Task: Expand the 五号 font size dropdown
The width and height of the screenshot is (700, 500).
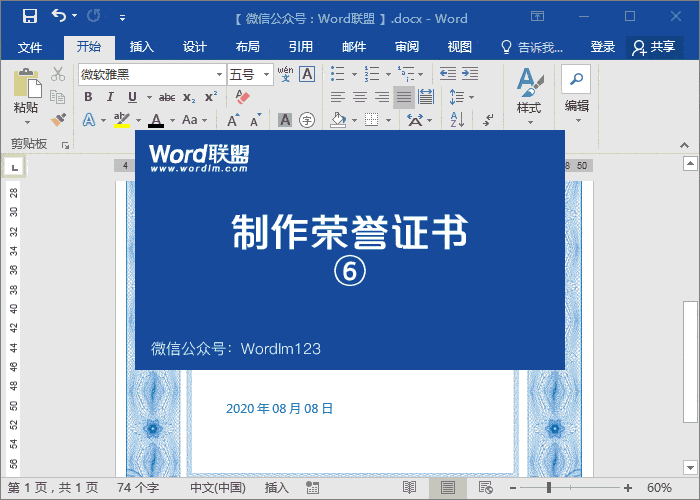Action: click(267, 75)
